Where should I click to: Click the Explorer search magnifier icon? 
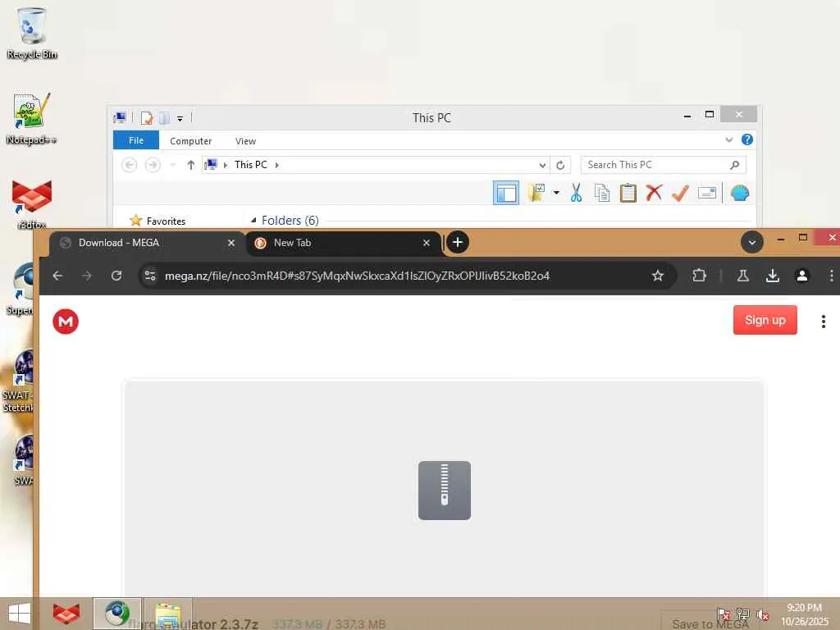(x=735, y=165)
